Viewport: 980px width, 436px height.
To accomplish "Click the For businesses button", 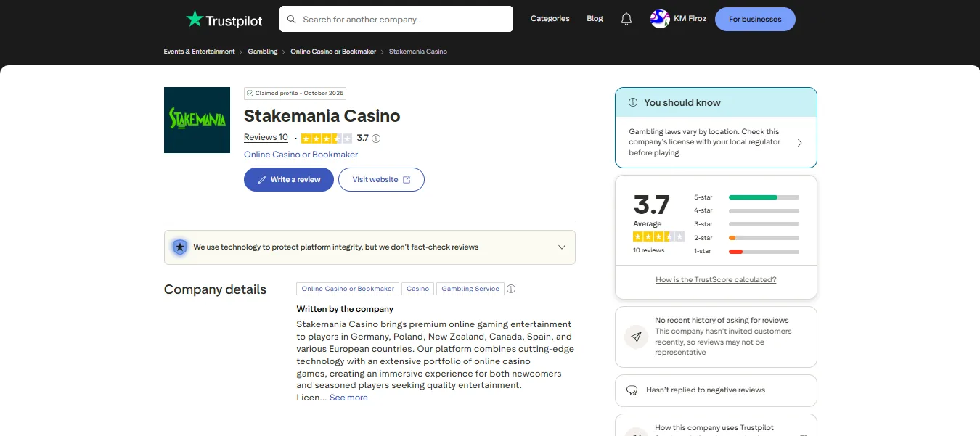I will tap(755, 20).
